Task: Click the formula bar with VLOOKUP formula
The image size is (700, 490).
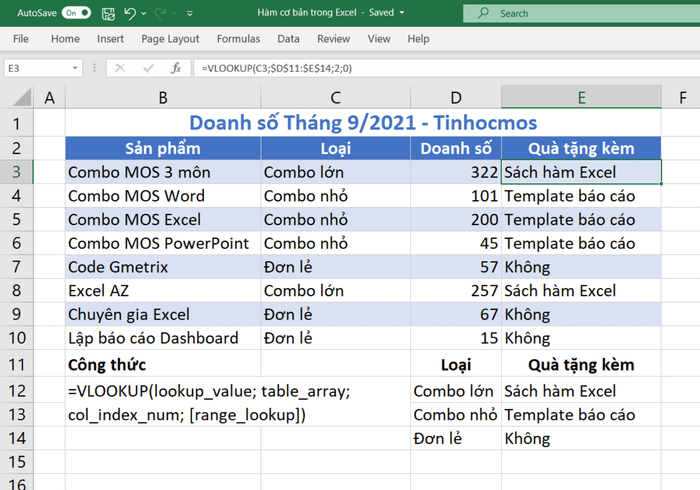Action: click(446, 68)
